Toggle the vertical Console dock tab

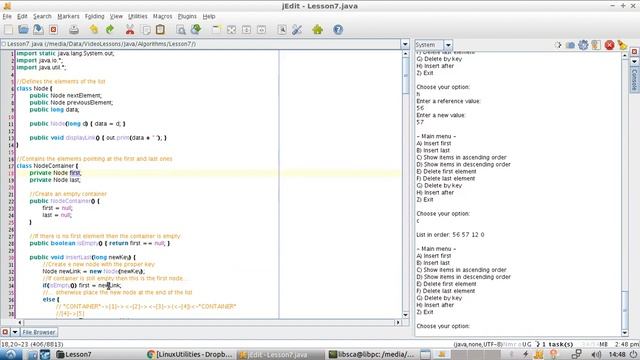click(x=634, y=80)
